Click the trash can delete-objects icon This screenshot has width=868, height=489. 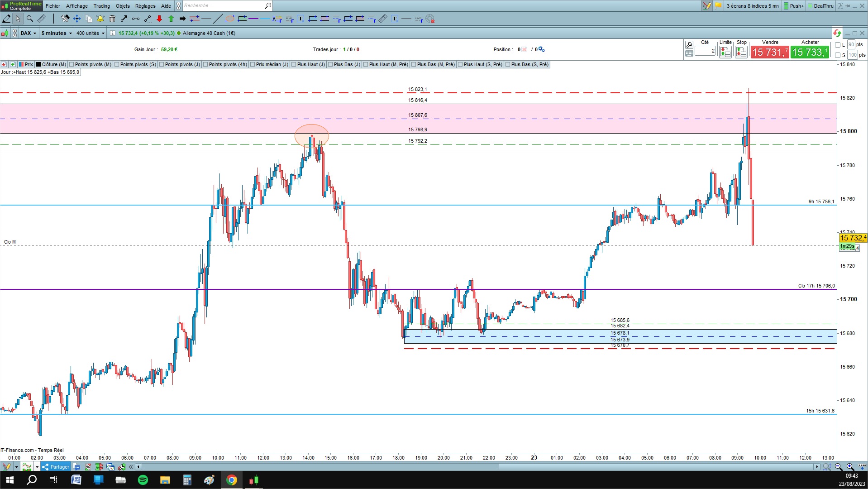(x=112, y=19)
